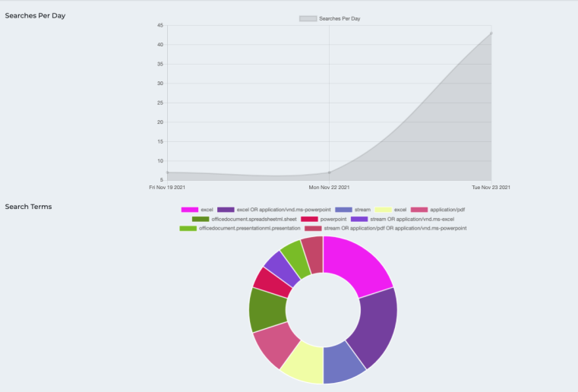Toggle the Searches Per Day legend item

point(329,18)
